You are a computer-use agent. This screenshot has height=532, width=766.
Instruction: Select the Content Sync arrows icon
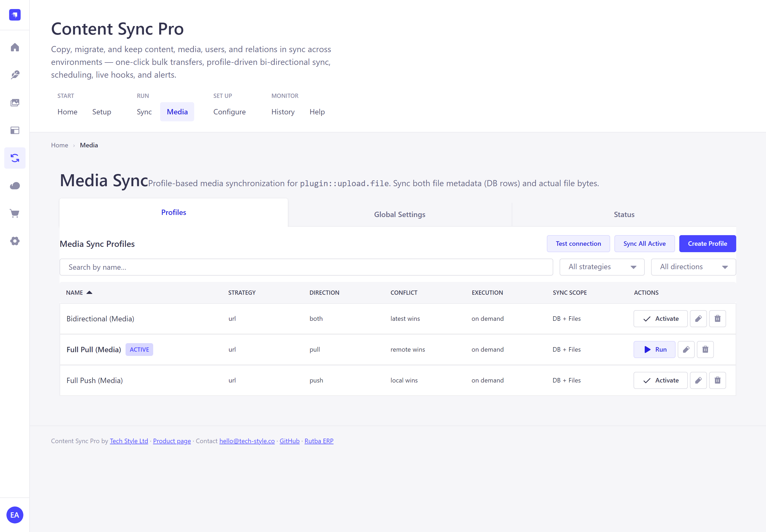tap(15, 158)
